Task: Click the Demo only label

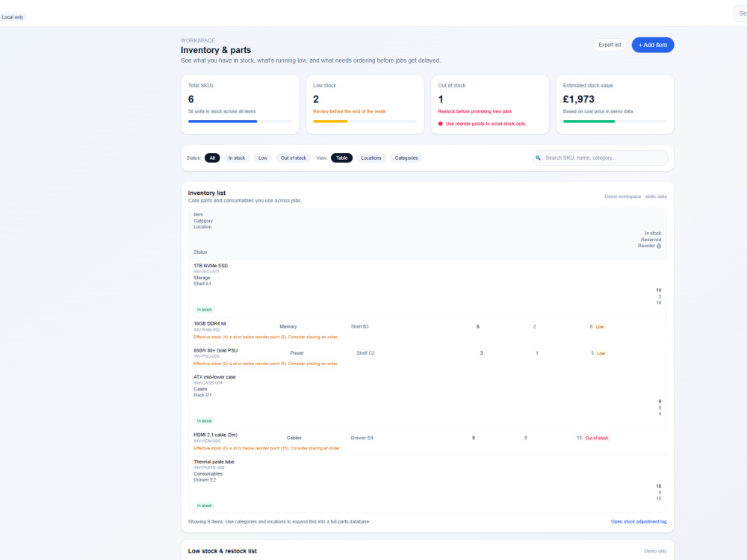Action: tap(655, 552)
